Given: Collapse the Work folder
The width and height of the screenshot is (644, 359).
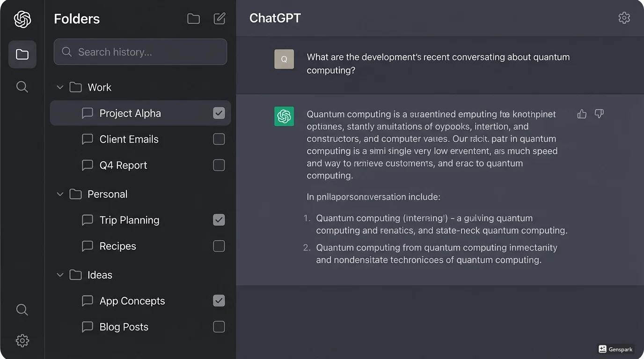Looking at the screenshot, I should pos(60,87).
